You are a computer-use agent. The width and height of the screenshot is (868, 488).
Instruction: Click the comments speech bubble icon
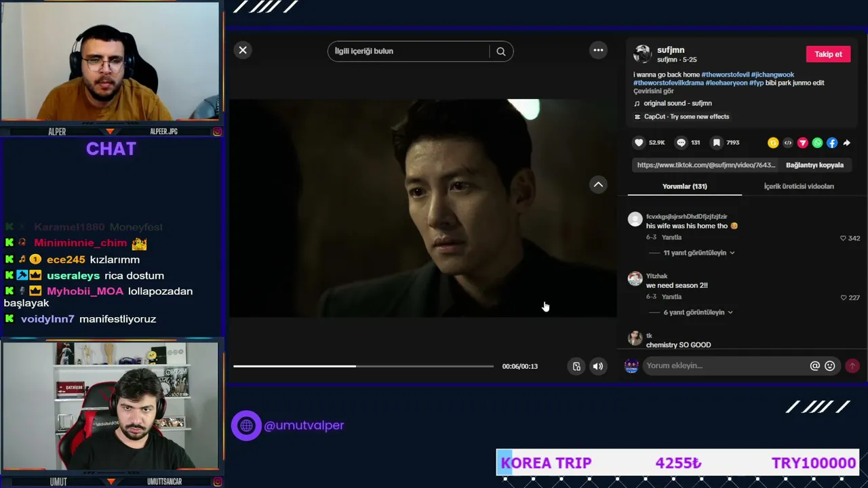(x=681, y=143)
